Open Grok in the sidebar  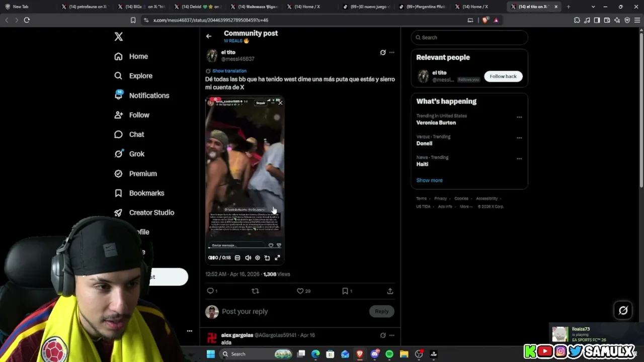[129, 154]
